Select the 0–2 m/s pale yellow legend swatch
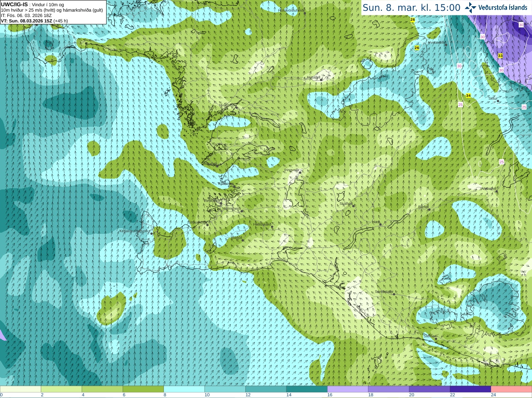The width and height of the screenshot is (532, 398). click(20, 389)
